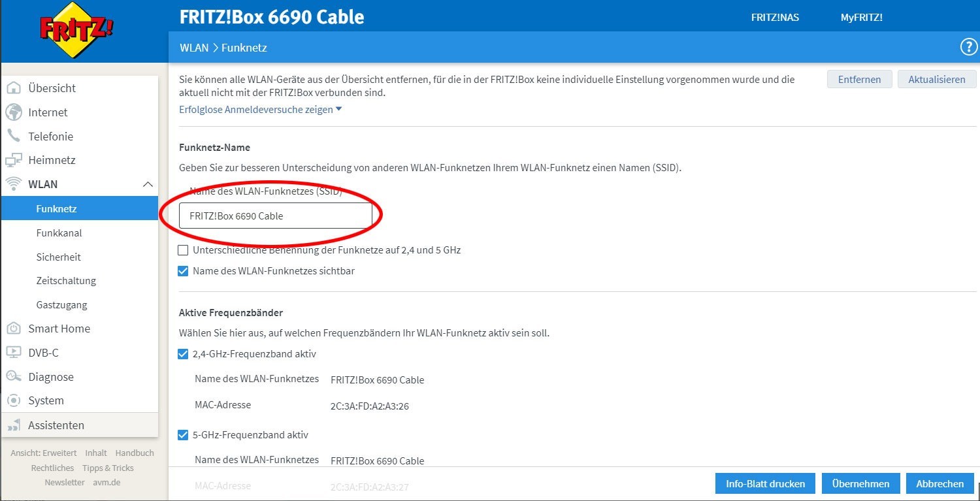Image resolution: width=980 pixels, height=501 pixels.
Task: Click the Abbrechen button
Action: click(940, 484)
